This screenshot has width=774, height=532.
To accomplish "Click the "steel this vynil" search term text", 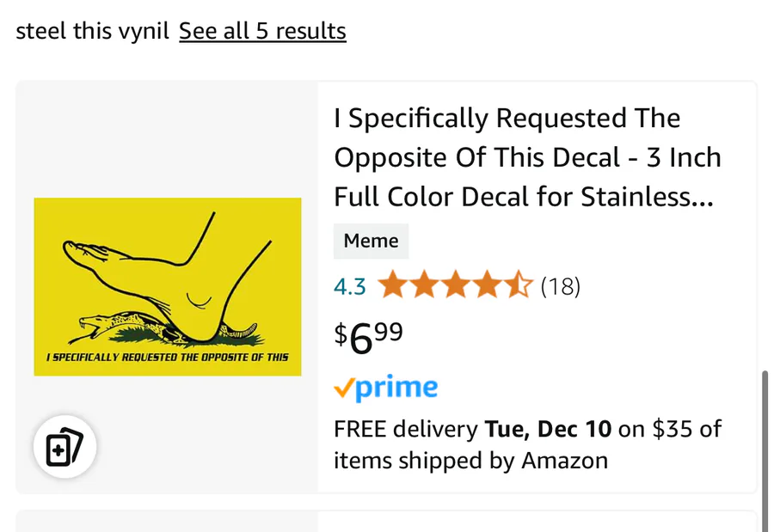I will [x=92, y=32].
